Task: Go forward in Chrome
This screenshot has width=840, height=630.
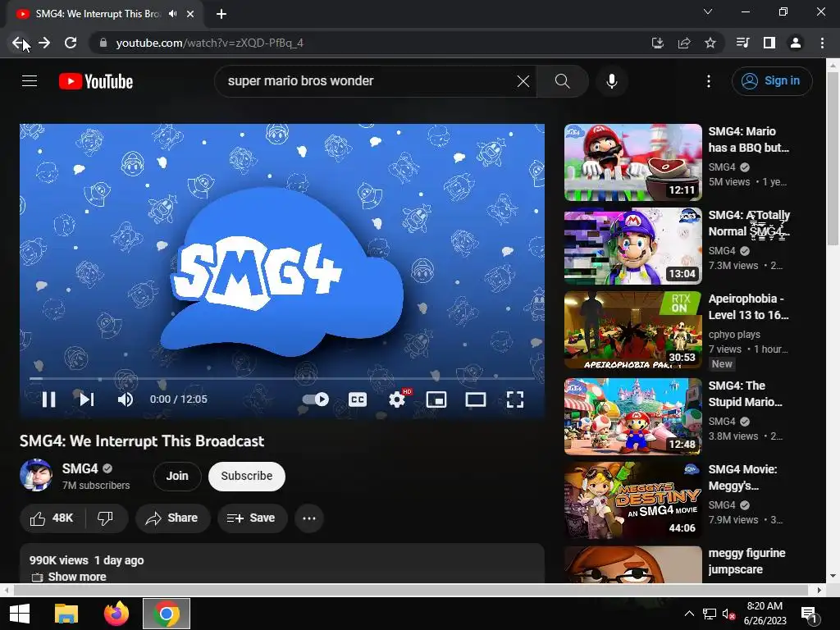Action: click(x=44, y=43)
